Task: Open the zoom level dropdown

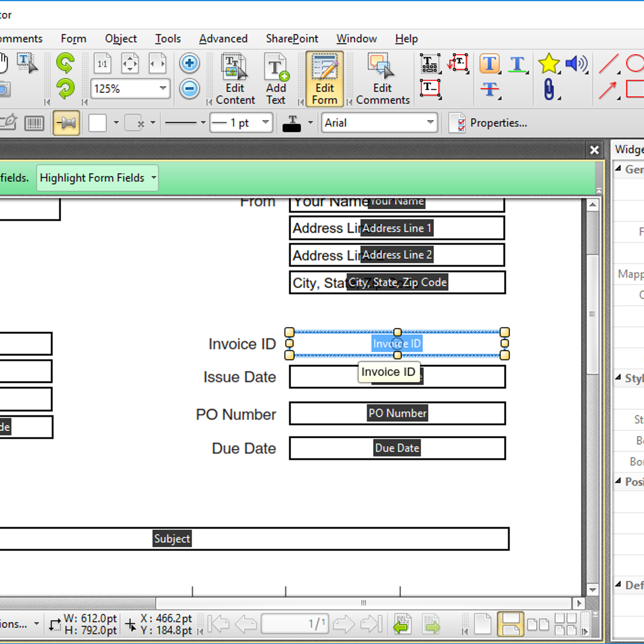Action: [162, 89]
